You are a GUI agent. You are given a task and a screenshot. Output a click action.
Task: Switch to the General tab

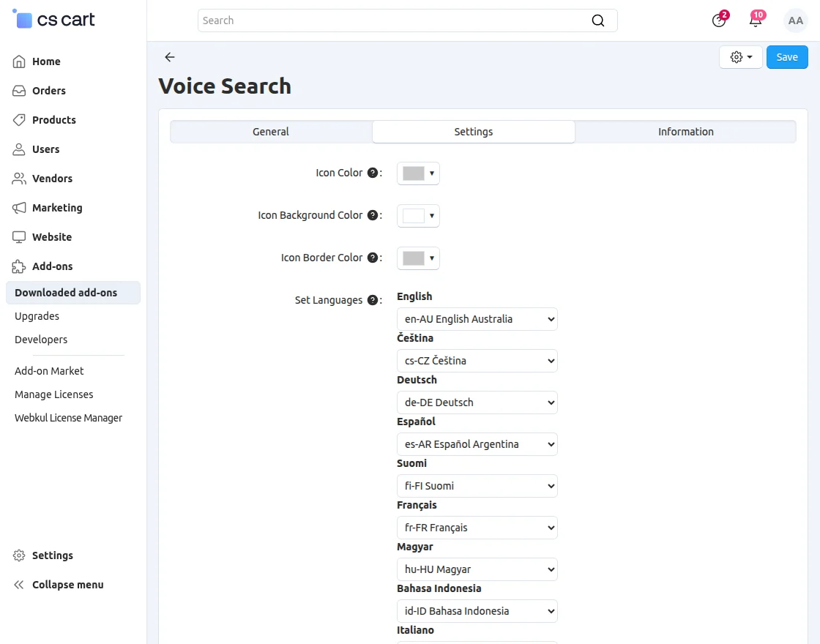coord(271,132)
